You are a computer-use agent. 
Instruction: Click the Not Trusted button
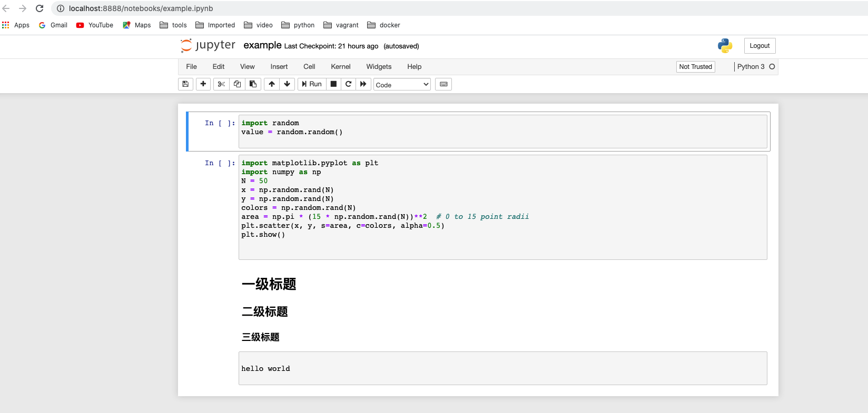[696, 67]
